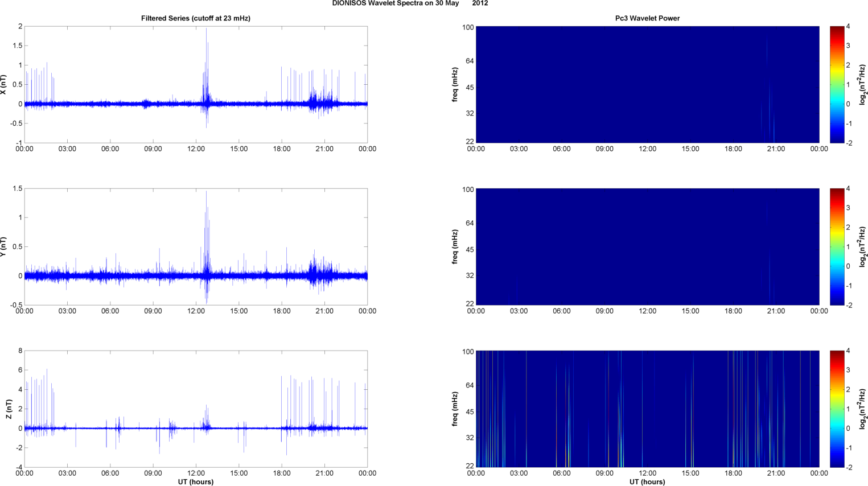Click the 12:00 tick under Z series plot
Viewport: 868px width, 486px height.
tap(196, 473)
